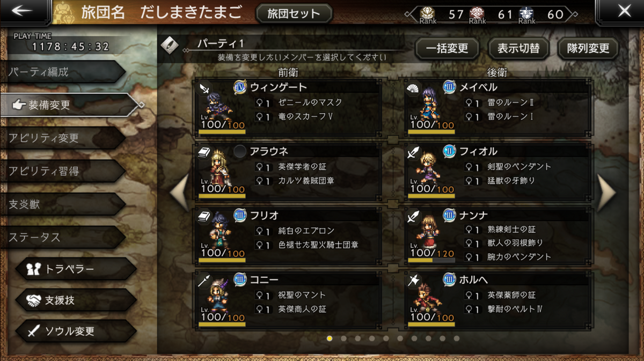
Task: Select the last party page dot
Action: point(456,338)
